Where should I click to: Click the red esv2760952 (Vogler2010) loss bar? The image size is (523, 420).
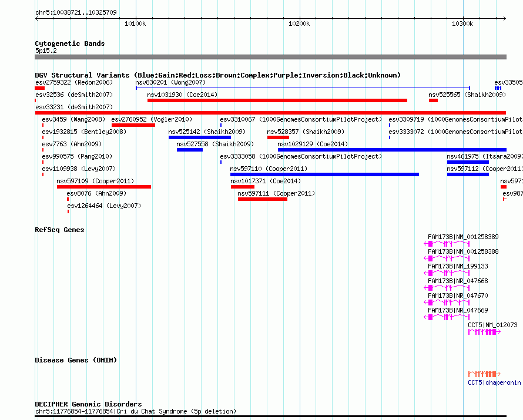coord(133,125)
